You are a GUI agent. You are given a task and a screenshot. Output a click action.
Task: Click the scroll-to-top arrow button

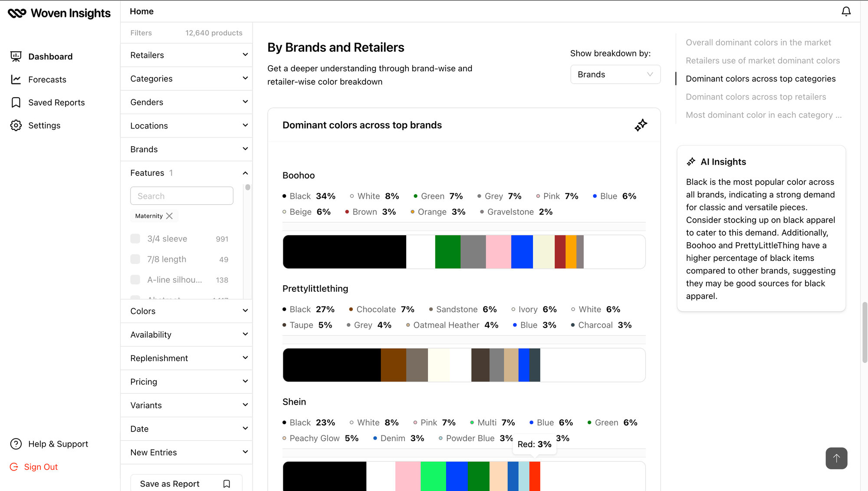coord(836,458)
